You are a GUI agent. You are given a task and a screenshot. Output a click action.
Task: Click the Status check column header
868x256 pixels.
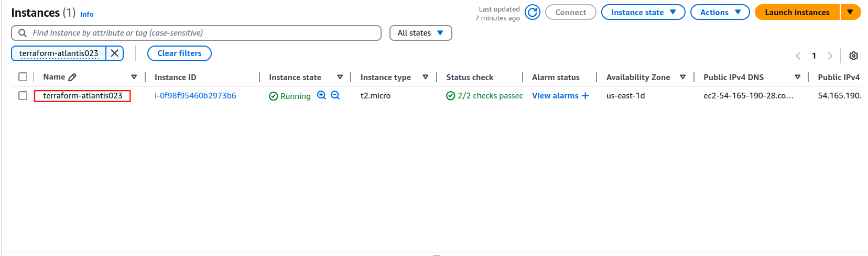point(470,77)
